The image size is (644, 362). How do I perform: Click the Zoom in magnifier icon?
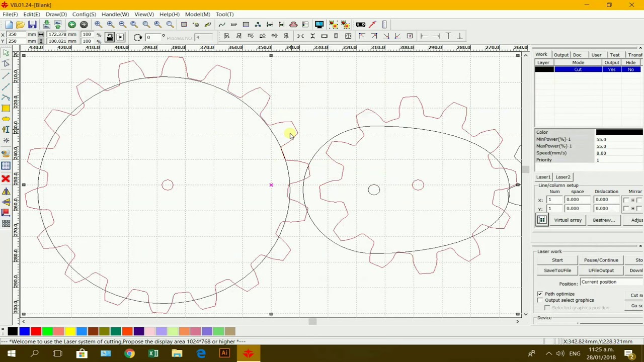point(110,25)
